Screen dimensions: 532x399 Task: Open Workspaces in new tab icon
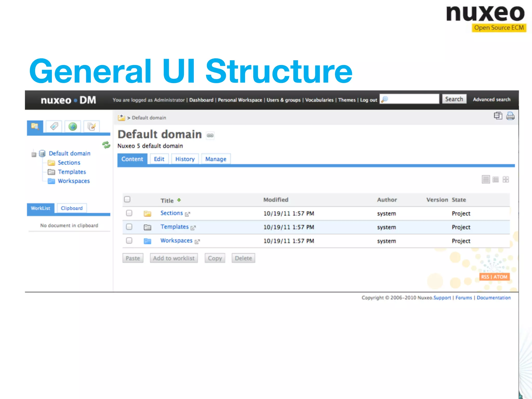197,242
